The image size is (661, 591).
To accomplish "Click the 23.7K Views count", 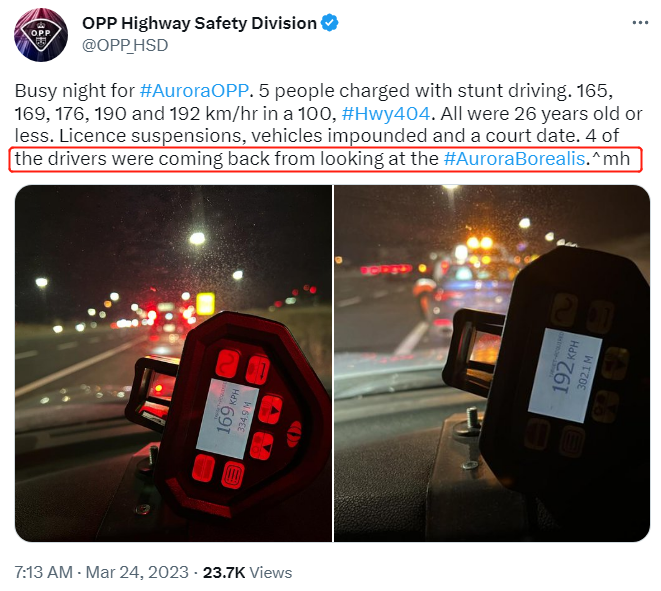I will pos(247,572).
